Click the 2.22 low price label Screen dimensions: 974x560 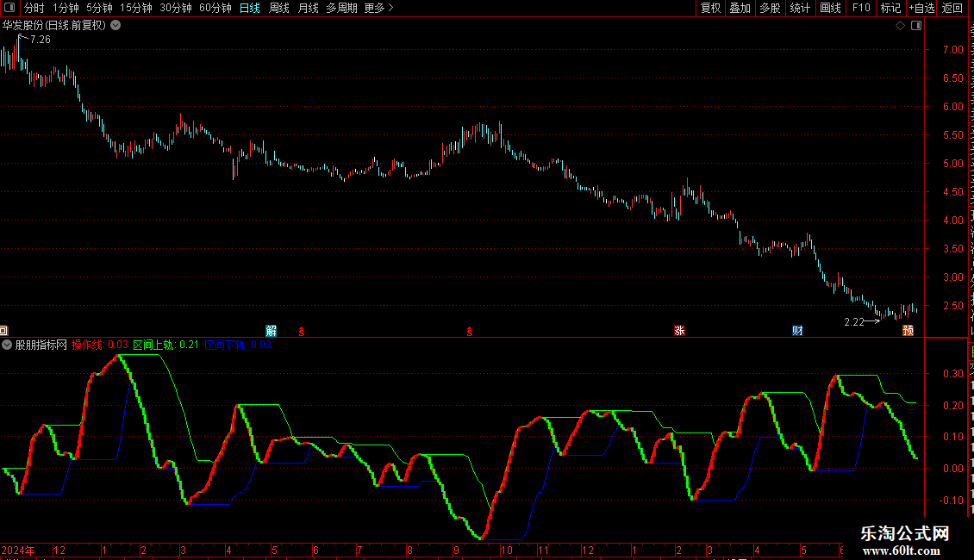(x=854, y=321)
